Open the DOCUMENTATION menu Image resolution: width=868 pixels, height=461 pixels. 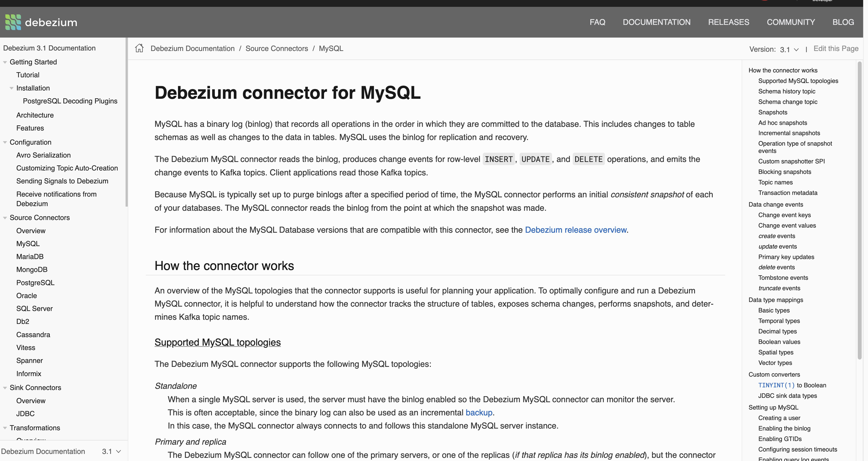[x=656, y=22]
